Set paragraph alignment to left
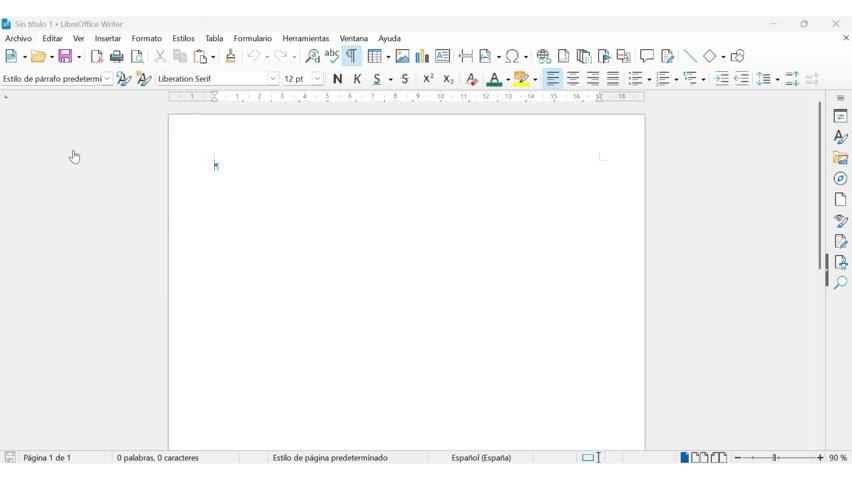 [553, 79]
